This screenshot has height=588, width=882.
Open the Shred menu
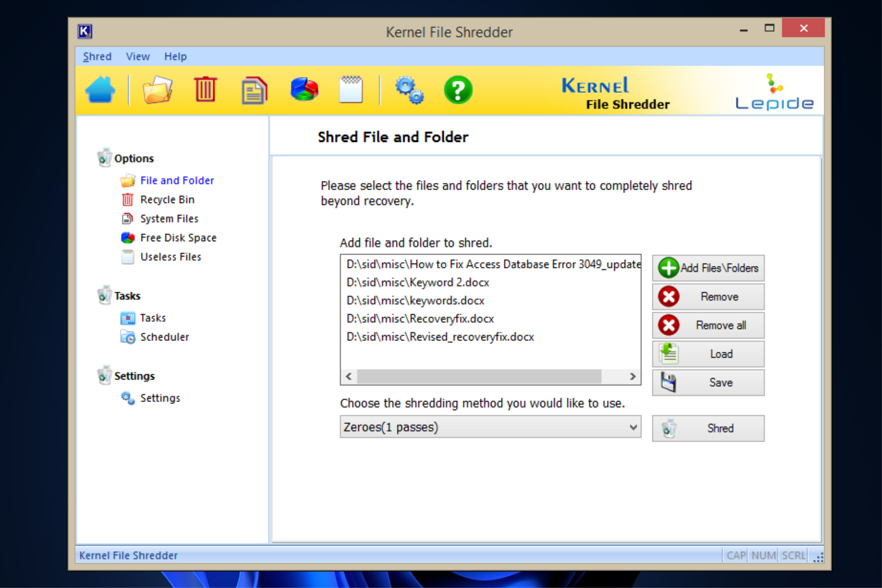pos(97,56)
